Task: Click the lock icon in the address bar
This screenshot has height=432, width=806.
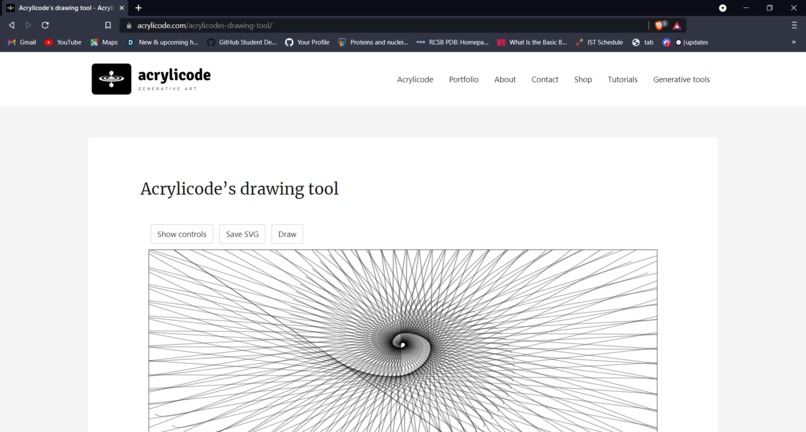Action: click(x=129, y=25)
